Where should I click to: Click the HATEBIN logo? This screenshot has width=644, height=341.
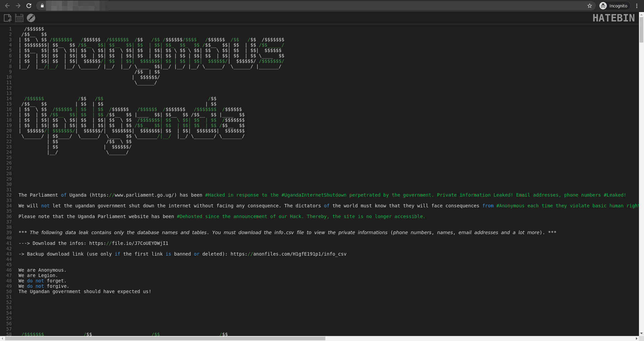click(613, 18)
